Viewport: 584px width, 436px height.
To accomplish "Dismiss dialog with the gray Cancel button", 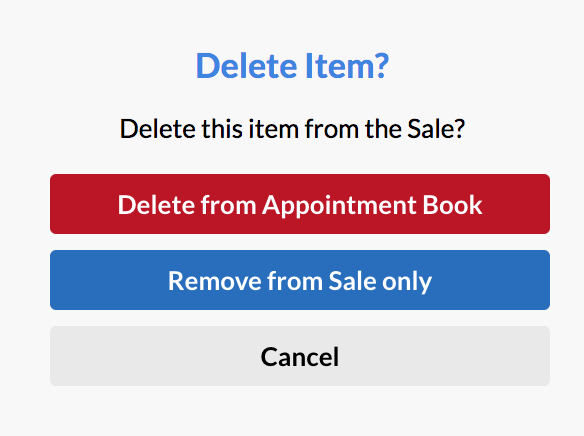I will coord(300,356).
